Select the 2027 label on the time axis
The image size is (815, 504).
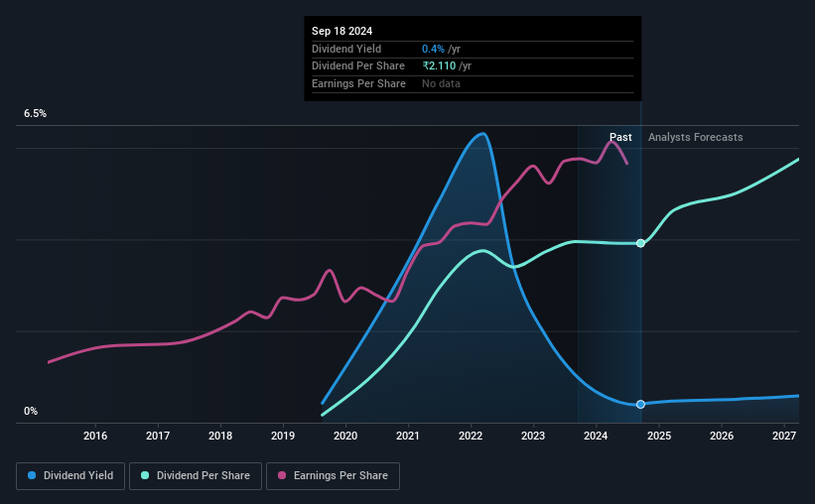coord(784,436)
